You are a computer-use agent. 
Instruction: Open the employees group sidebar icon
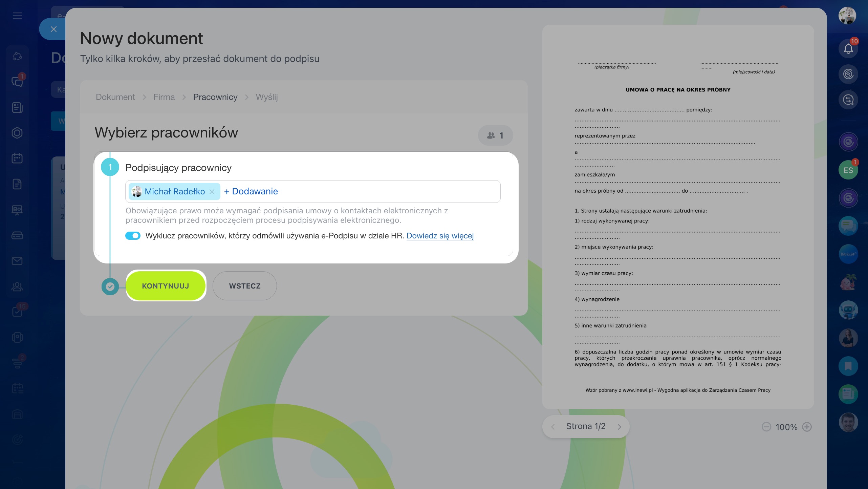(x=17, y=286)
